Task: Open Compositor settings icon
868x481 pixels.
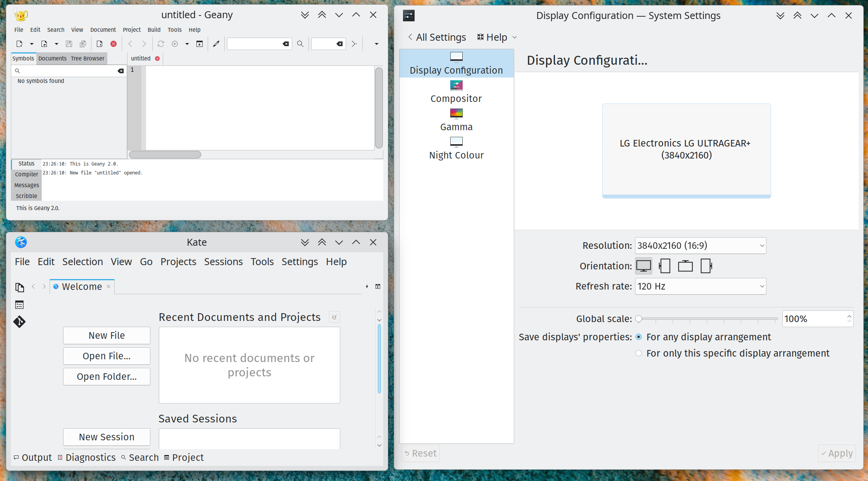Action: tap(456, 85)
